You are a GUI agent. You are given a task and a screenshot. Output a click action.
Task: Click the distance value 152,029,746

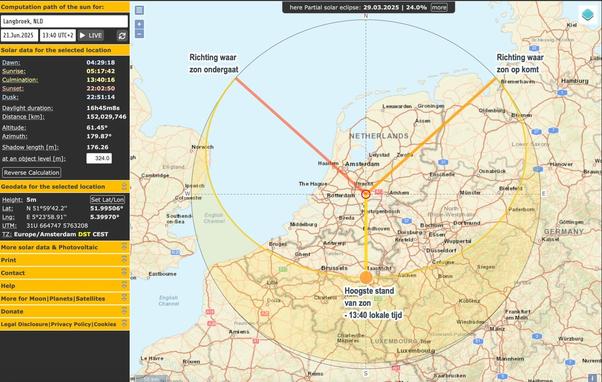(x=106, y=117)
